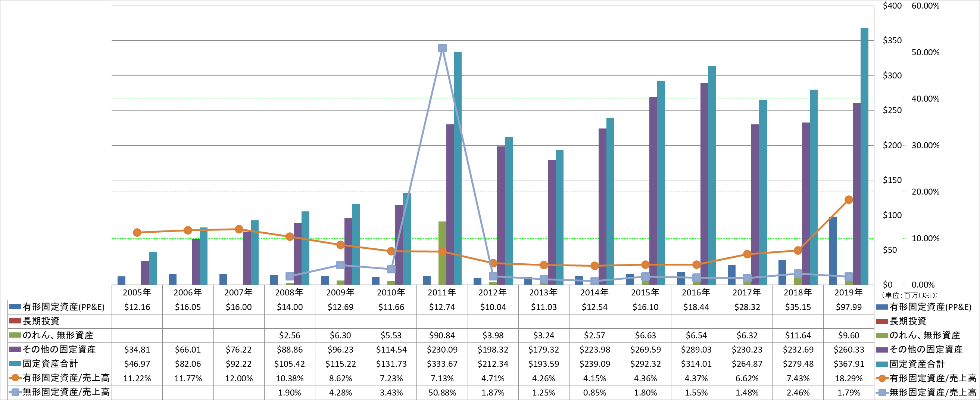Select the $200 axis label
The width and height of the screenshot is (980, 400).
[x=892, y=145]
